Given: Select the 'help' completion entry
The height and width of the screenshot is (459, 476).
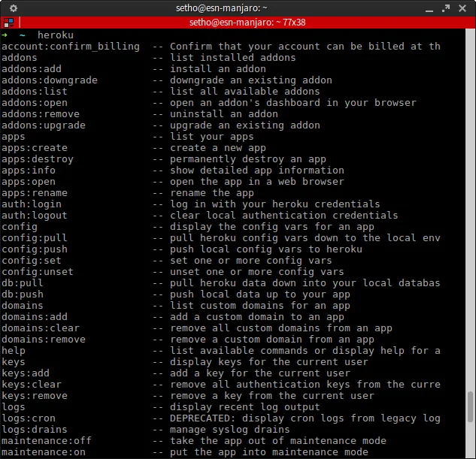Looking at the screenshot, I should tap(14, 351).
